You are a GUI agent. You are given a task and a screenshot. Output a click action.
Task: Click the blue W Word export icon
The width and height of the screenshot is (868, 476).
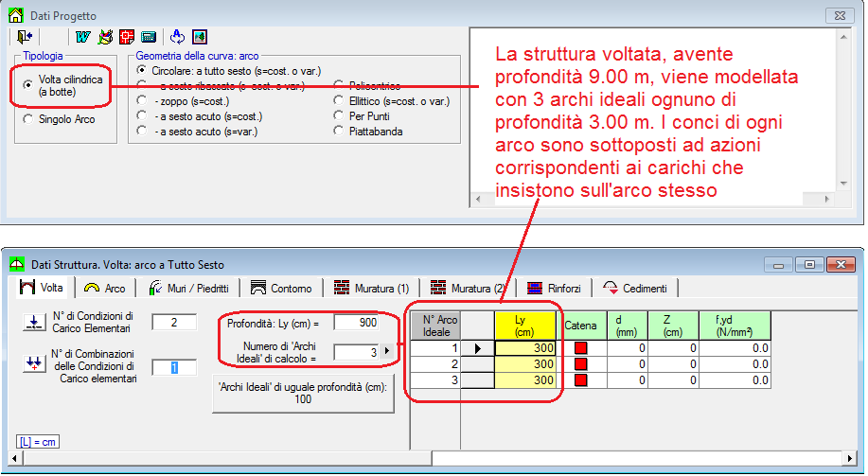coord(82,37)
